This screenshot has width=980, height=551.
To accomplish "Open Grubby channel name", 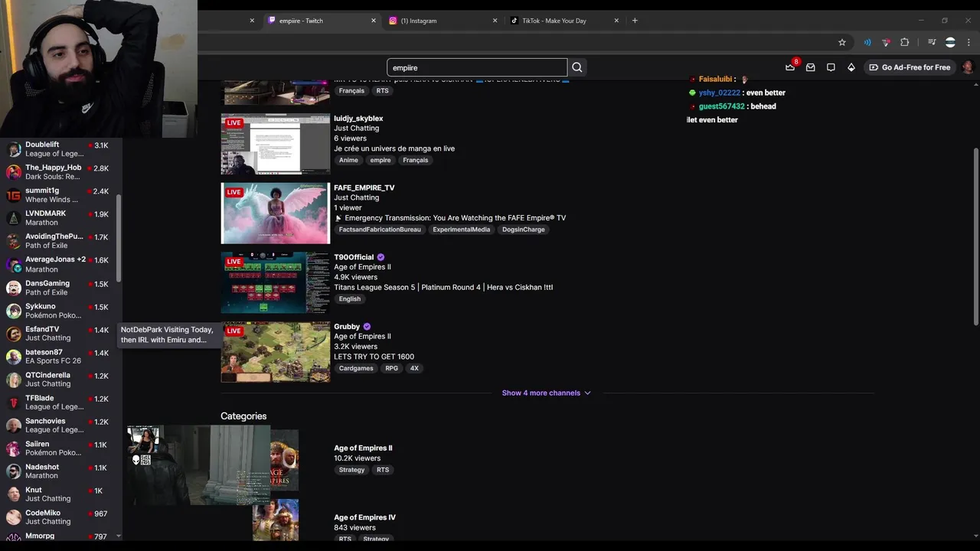I will tap(347, 327).
